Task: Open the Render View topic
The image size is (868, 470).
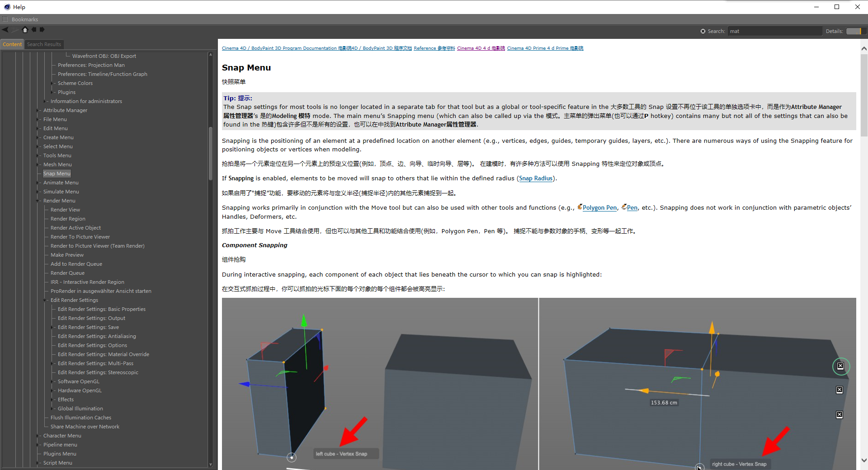Action: click(x=65, y=210)
